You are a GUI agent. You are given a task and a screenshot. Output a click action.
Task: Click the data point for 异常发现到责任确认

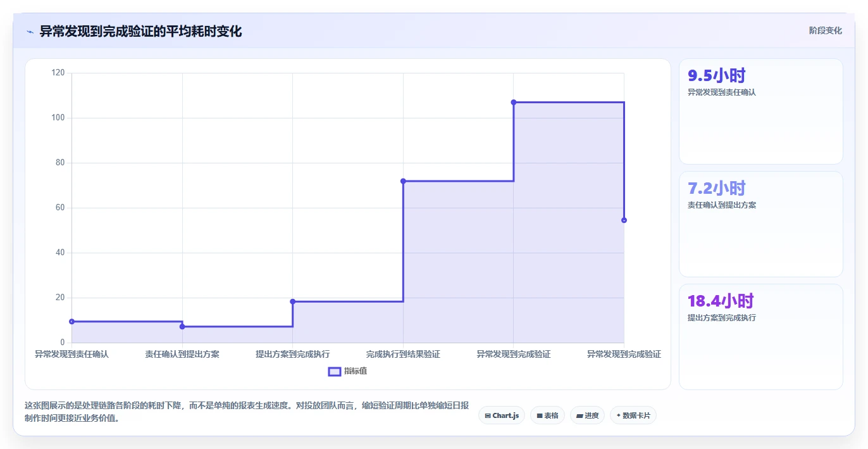click(71, 322)
